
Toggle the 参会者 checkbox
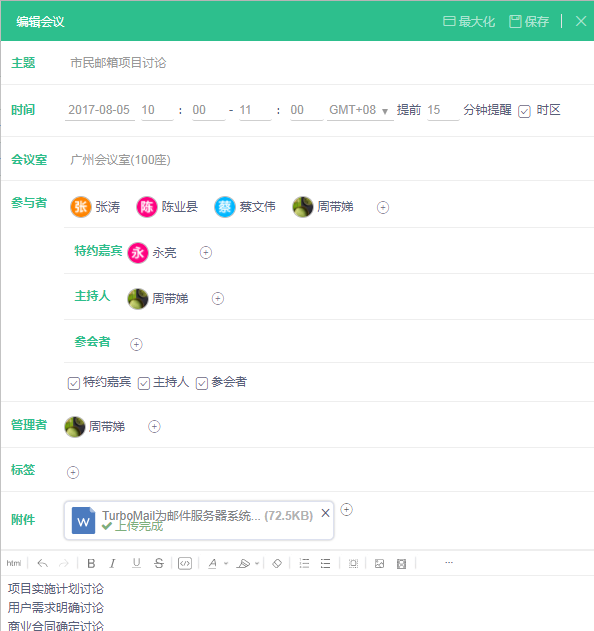pos(202,383)
